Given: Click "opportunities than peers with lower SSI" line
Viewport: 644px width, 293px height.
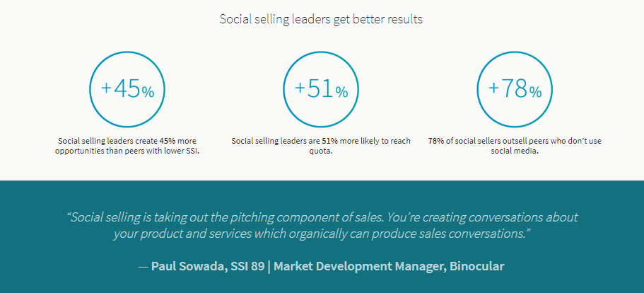Looking at the screenshot, I should pyautogui.click(x=127, y=151).
